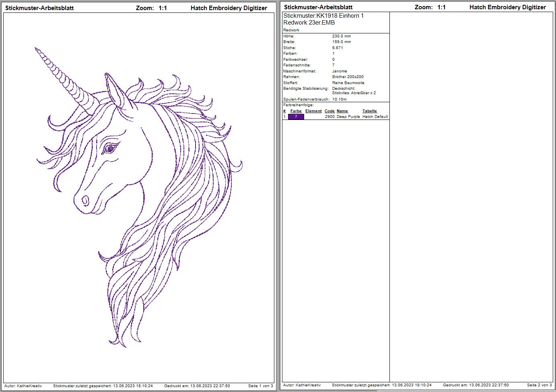The height and width of the screenshot is (392, 556).
Task: Click the fabric value 'Reine Baumwolle'
Action: 348,83
